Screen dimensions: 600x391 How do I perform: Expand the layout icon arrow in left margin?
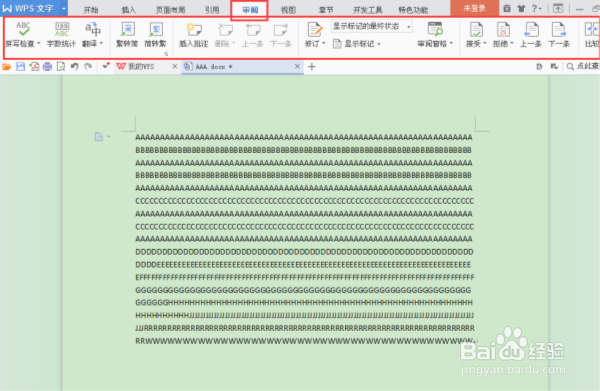click(109, 137)
